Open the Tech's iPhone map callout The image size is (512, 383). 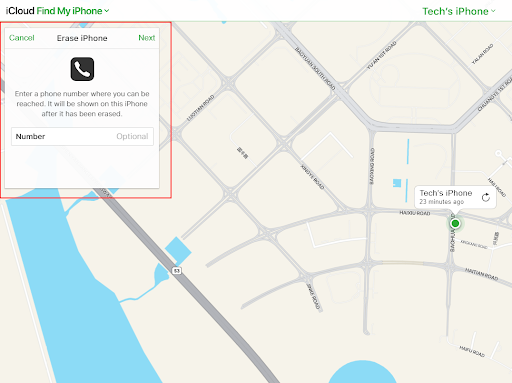tap(455, 197)
